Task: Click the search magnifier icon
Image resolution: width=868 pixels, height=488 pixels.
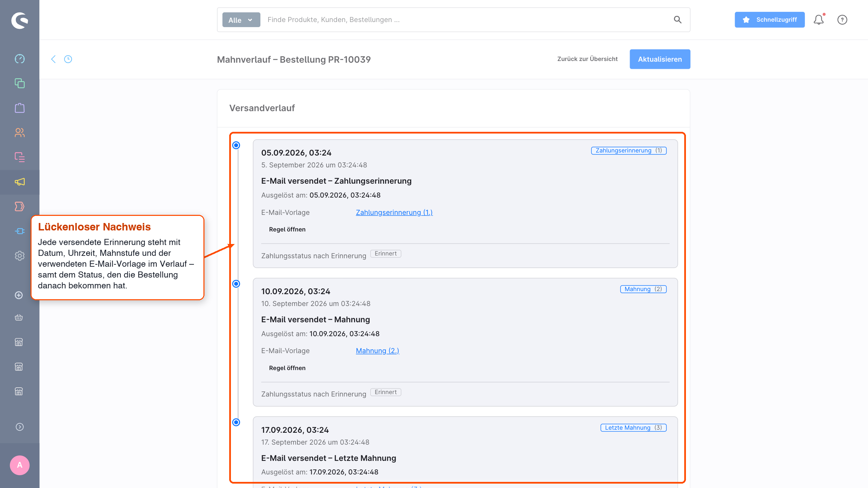Action: click(677, 20)
